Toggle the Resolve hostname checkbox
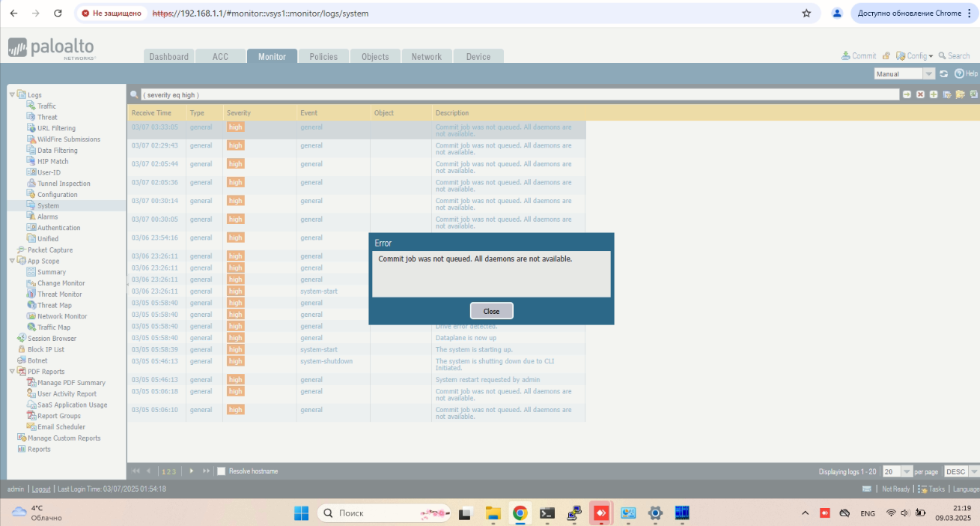Image resolution: width=980 pixels, height=526 pixels. coord(221,471)
